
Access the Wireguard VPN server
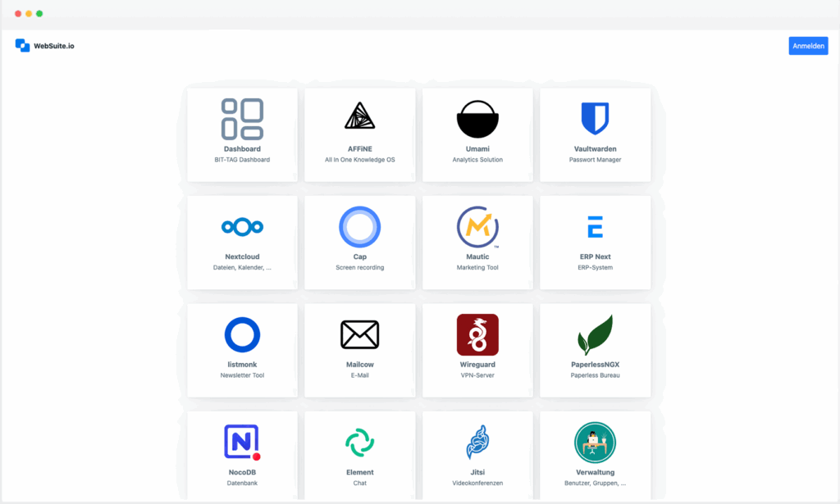pyautogui.click(x=477, y=350)
